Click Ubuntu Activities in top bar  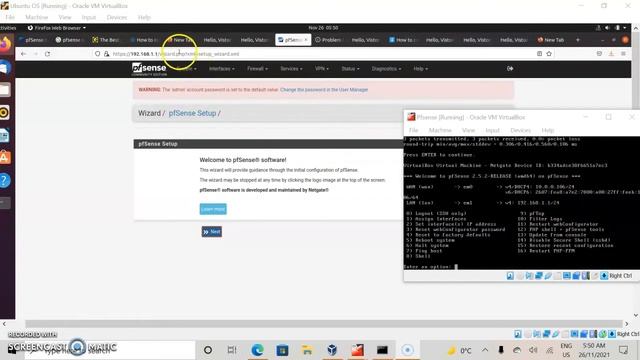pyautogui.click(x=8, y=28)
